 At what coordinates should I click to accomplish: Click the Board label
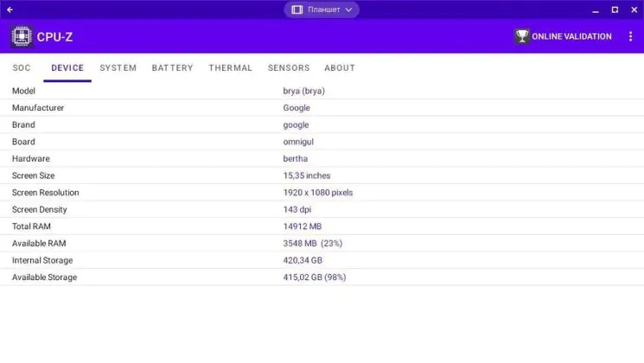(x=23, y=142)
